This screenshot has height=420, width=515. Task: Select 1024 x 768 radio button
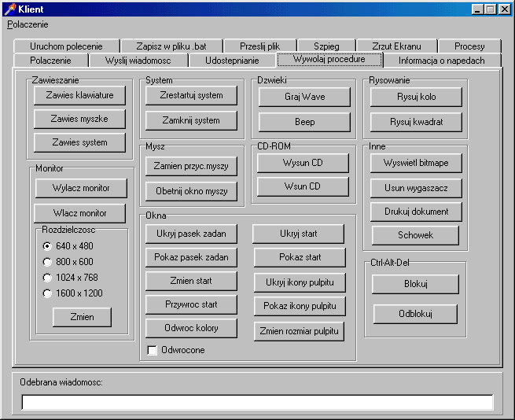tap(48, 278)
